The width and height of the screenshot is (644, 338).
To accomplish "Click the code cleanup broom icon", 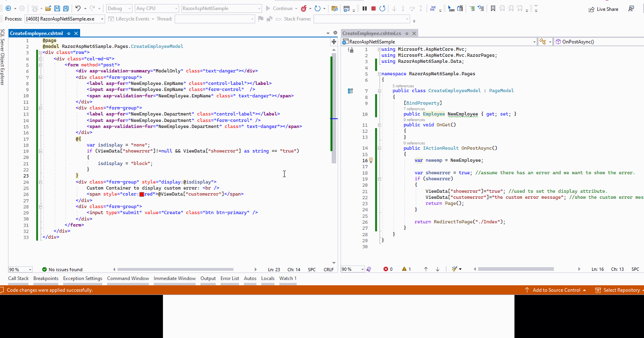I will [x=454, y=269].
